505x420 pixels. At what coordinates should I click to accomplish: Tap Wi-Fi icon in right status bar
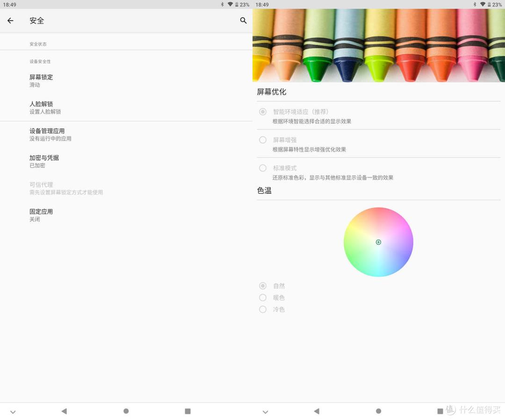[x=483, y=5]
